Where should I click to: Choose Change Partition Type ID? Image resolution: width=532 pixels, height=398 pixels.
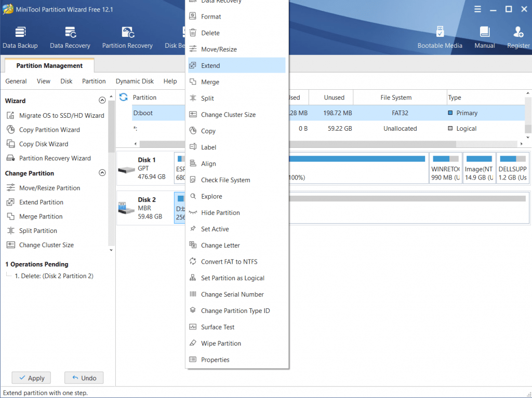pos(237,310)
